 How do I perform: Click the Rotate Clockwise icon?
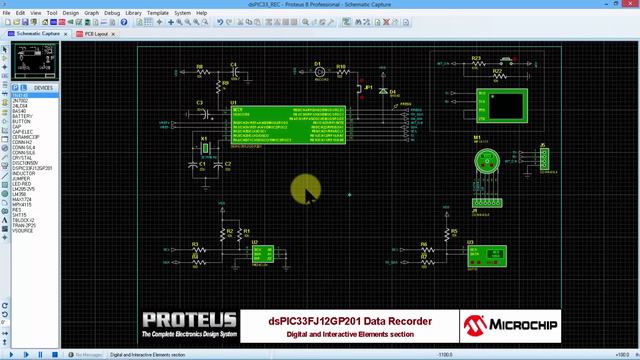click(x=4, y=305)
